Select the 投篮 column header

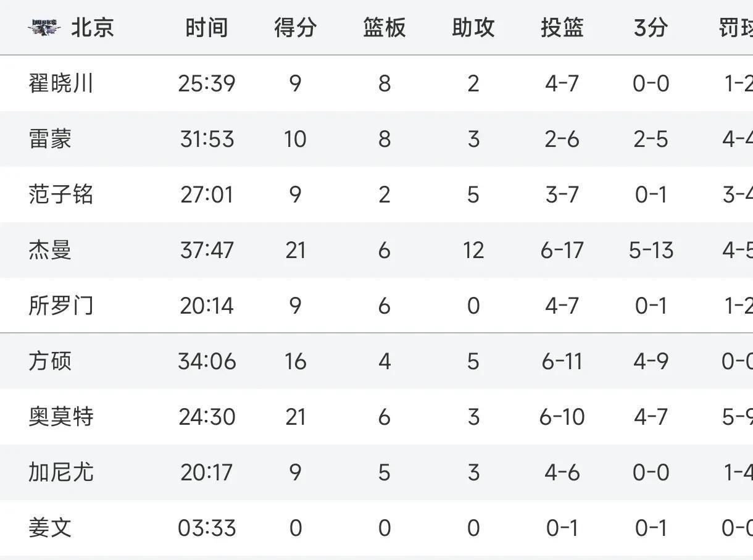(x=562, y=28)
